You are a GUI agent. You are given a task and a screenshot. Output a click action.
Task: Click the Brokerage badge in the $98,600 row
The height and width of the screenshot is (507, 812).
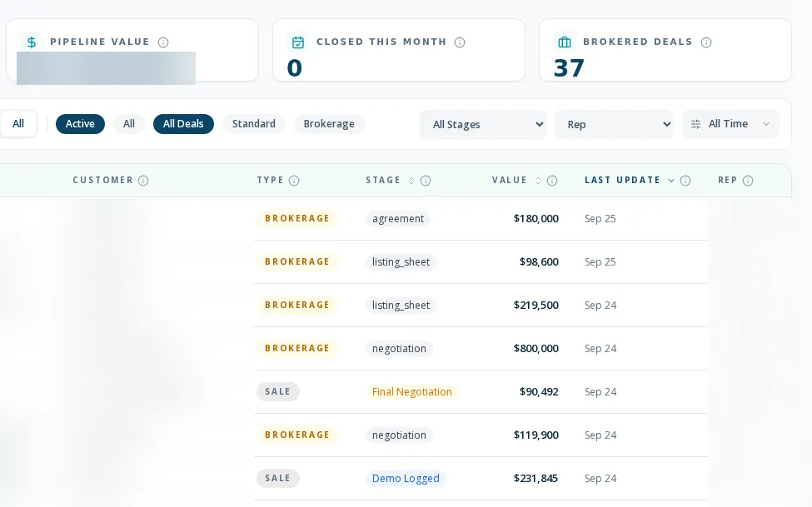(x=297, y=262)
